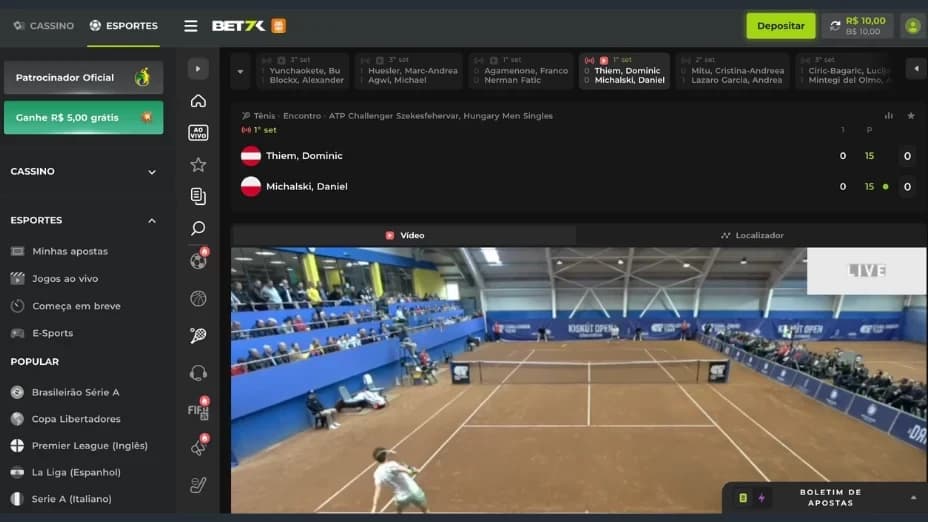This screenshot has height=522, width=928.
Task: Switch to the ESPORTES tab
Action: (x=124, y=25)
